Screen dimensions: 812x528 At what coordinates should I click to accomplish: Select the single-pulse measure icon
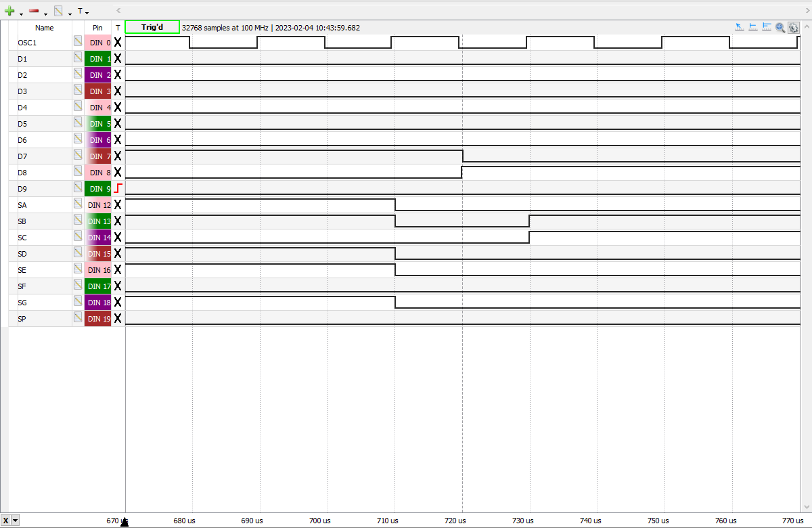[753, 27]
